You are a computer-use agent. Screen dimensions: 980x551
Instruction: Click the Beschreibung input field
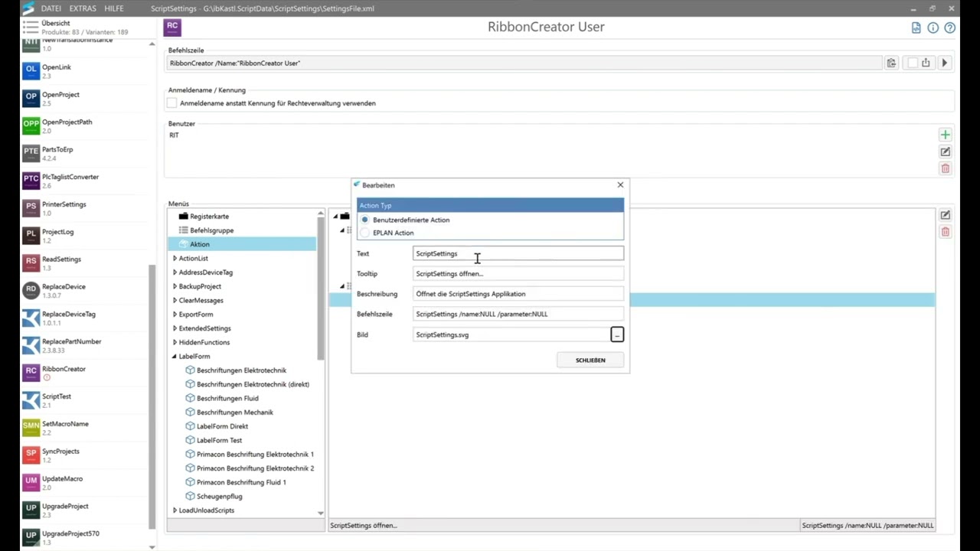coord(518,294)
